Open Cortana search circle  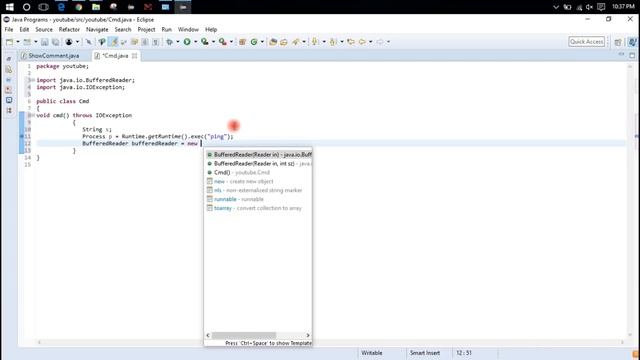(x=27, y=7)
